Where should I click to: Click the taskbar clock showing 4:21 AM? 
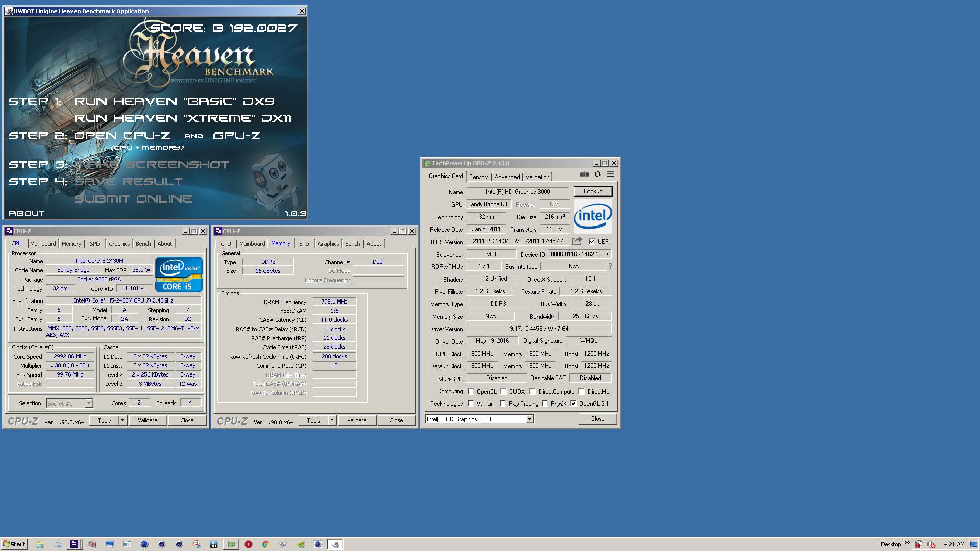(954, 544)
